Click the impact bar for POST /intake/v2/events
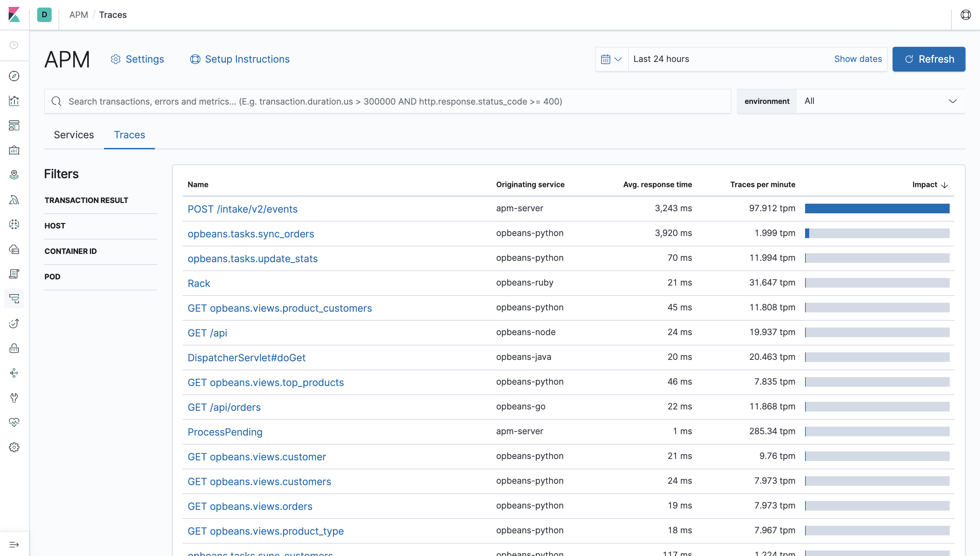 [877, 208]
